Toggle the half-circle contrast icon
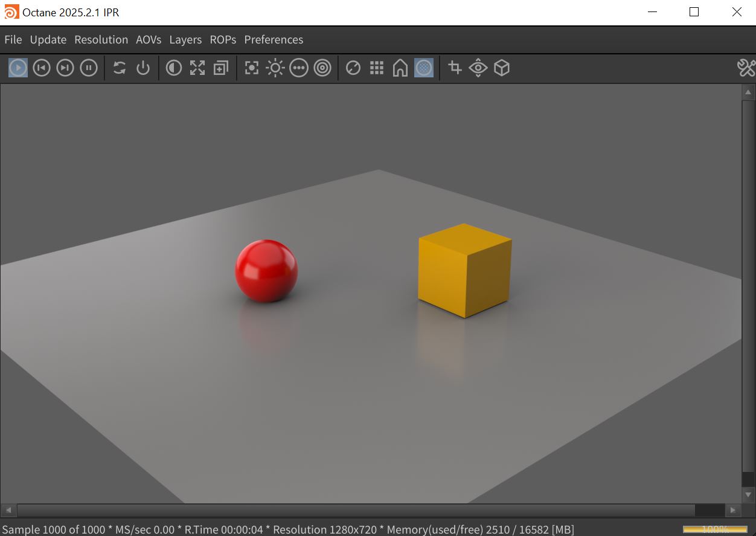This screenshot has height=536, width=756. click(174, 68)
